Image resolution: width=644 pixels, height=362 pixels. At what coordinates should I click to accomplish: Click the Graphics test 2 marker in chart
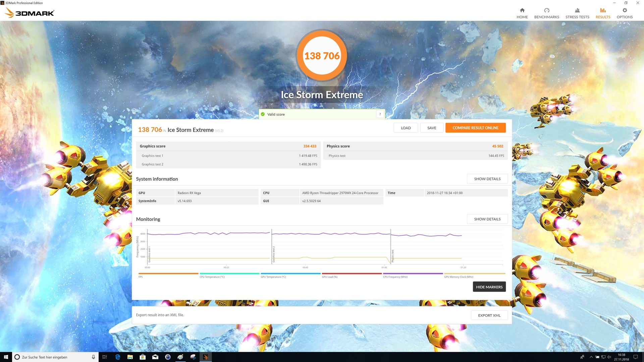273,254
